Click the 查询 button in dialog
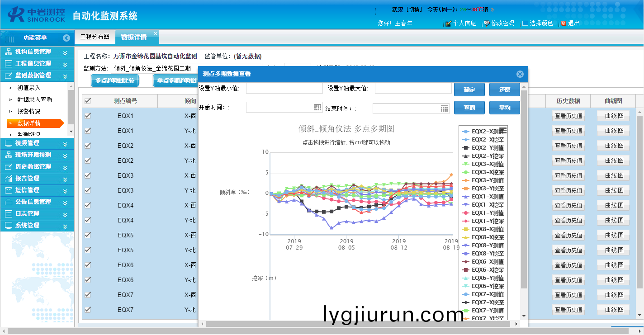 coord(469,108)
